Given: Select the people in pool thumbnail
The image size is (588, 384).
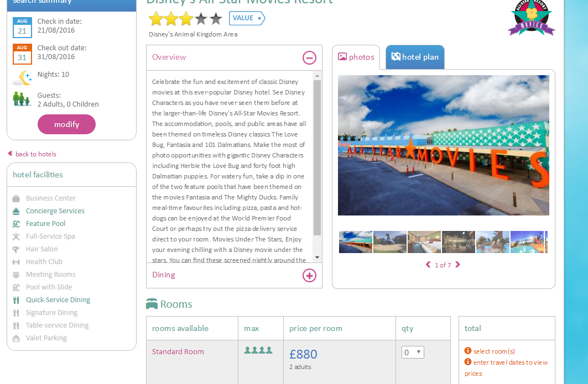Looking at the screenshot, I should pos(493,242).
